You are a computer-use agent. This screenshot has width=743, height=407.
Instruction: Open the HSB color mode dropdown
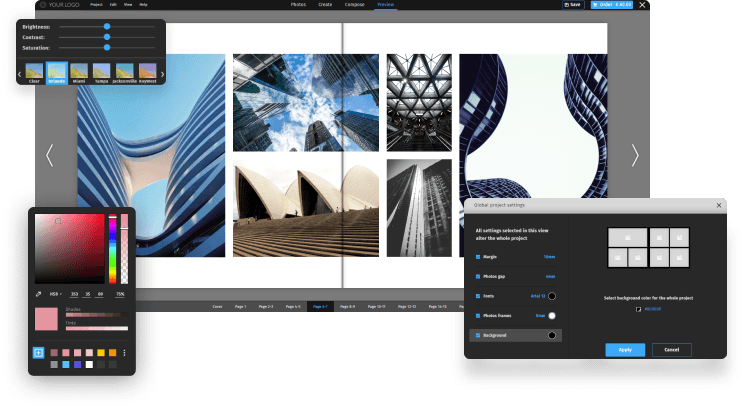[59, 294]
